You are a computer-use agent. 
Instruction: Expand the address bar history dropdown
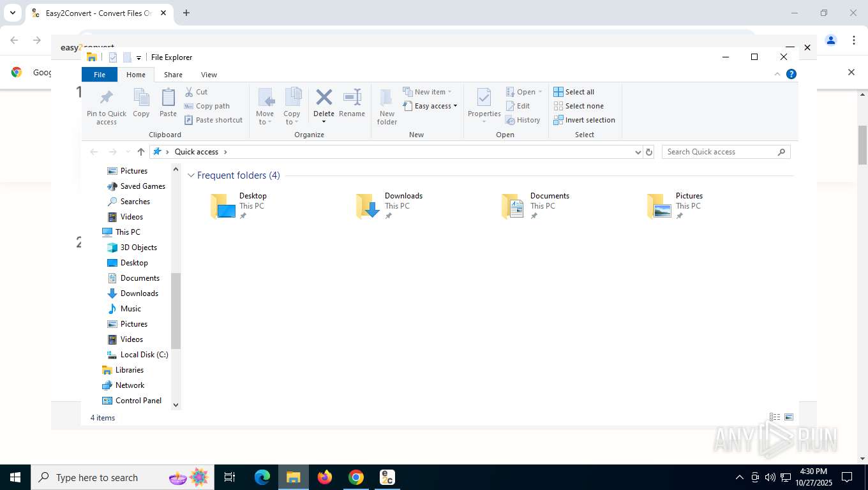tap(638, 152)
